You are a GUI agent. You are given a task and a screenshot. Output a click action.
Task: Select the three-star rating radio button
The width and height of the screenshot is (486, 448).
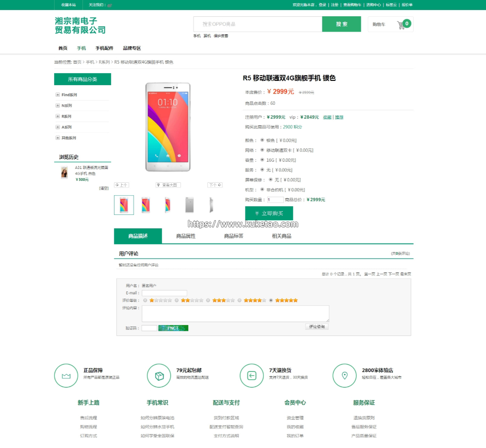tap(208, 300)
